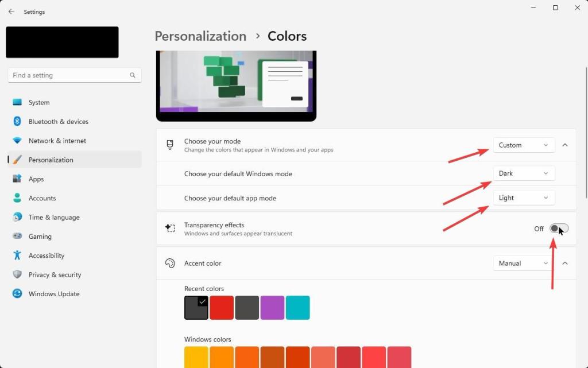Image resolution: width=588 pixels, height=368 pixels.
Task: Open Time & language settings
Action: 75,217
